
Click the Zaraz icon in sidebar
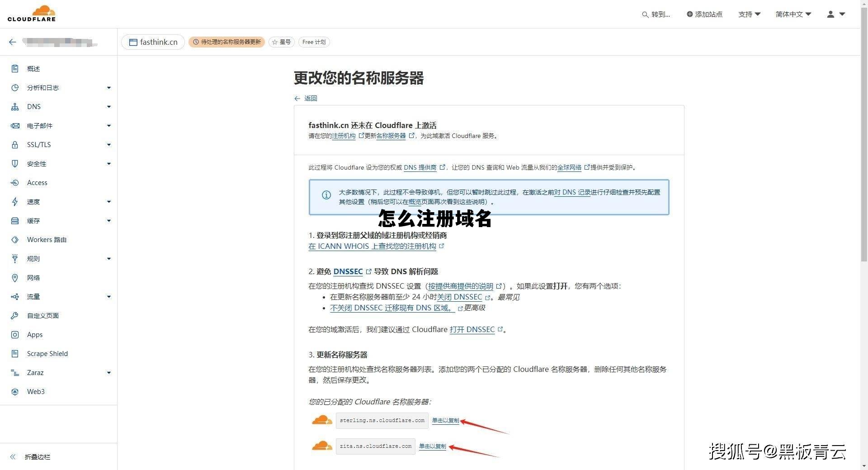[15, 373]
